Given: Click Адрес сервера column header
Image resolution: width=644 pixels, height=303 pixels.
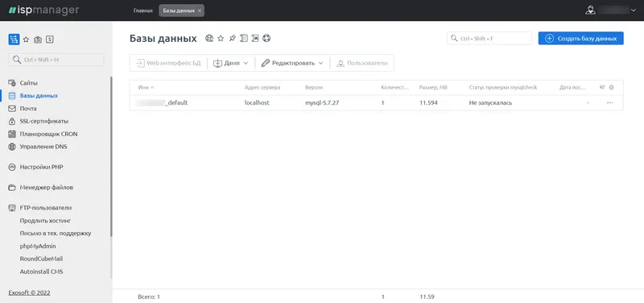Looking at the screenshot, I should click(262, 88).
